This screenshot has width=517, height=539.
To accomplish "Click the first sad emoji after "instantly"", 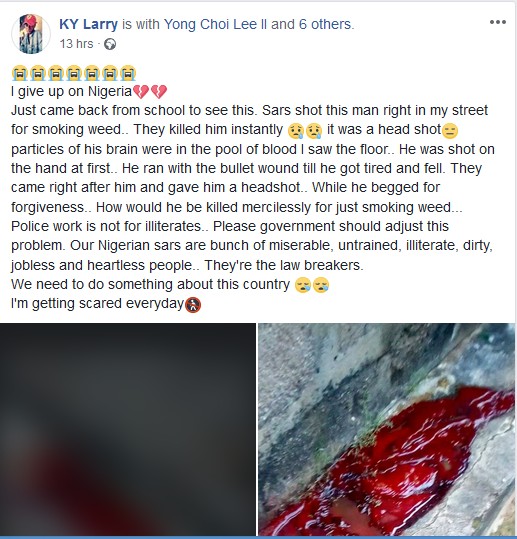I will pos(296,131).
